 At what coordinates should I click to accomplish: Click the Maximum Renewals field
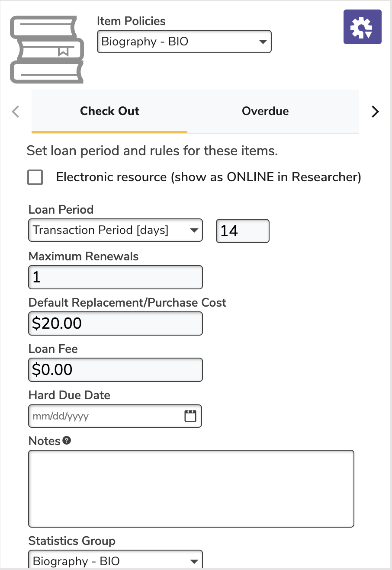click(x=115, y=277)
